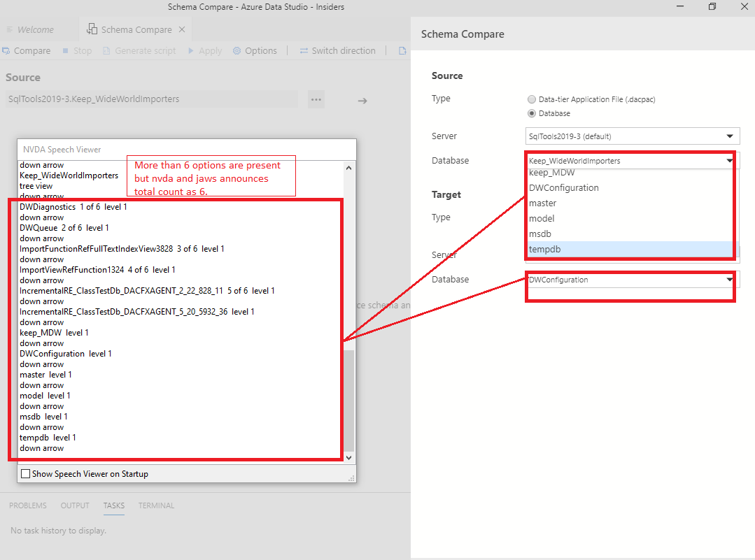Click the ellipsis button next to the source field
The width and height of the screenshot is (755, 560).
point(316,99)
